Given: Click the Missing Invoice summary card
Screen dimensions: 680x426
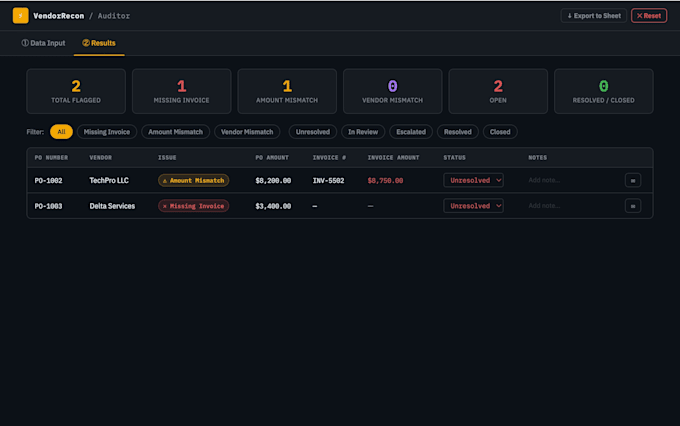Looking at the screenshot, I should 181,91.
